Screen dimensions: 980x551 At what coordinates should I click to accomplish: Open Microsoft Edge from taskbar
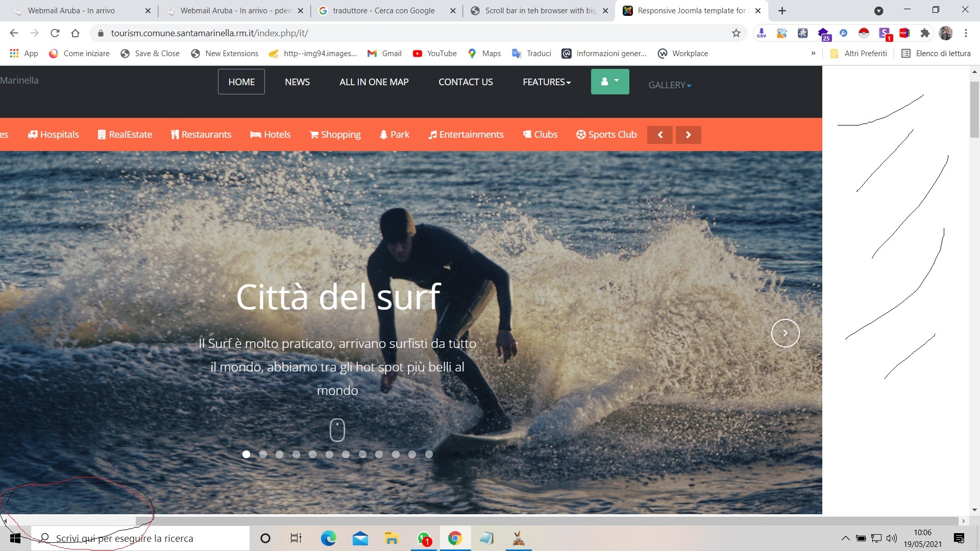328,538
